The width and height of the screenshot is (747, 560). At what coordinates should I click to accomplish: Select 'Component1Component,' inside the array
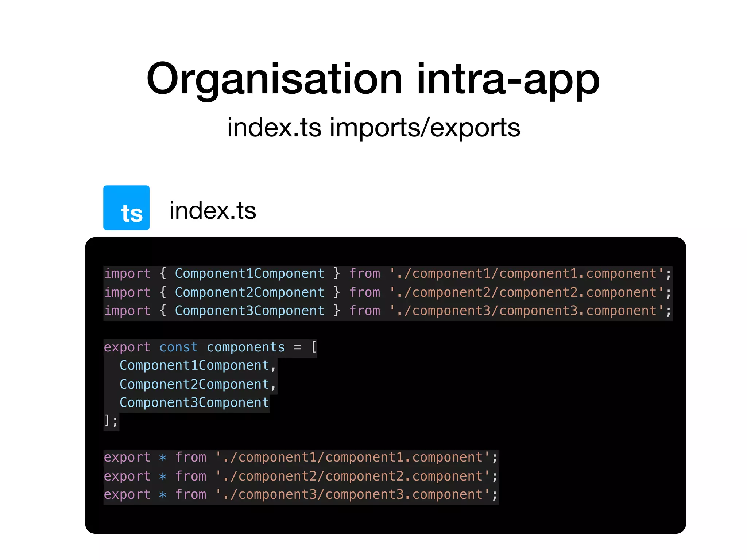(198, 366)
